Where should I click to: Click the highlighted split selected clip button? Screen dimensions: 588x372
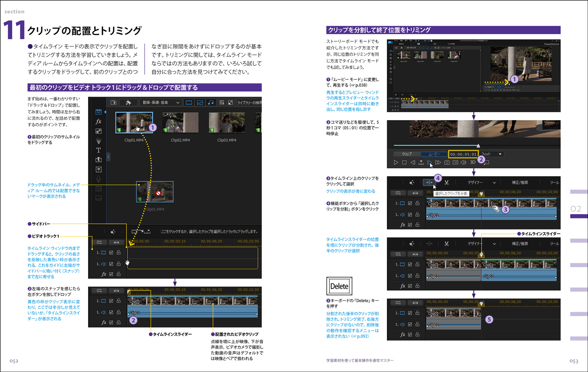(429, 182)
